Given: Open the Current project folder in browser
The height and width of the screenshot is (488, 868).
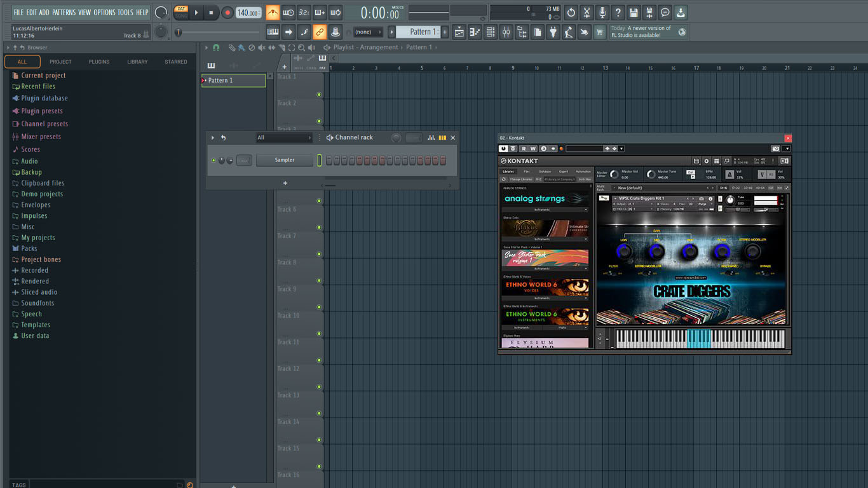Looking at the screenshot, I should (x=43, y=75).
